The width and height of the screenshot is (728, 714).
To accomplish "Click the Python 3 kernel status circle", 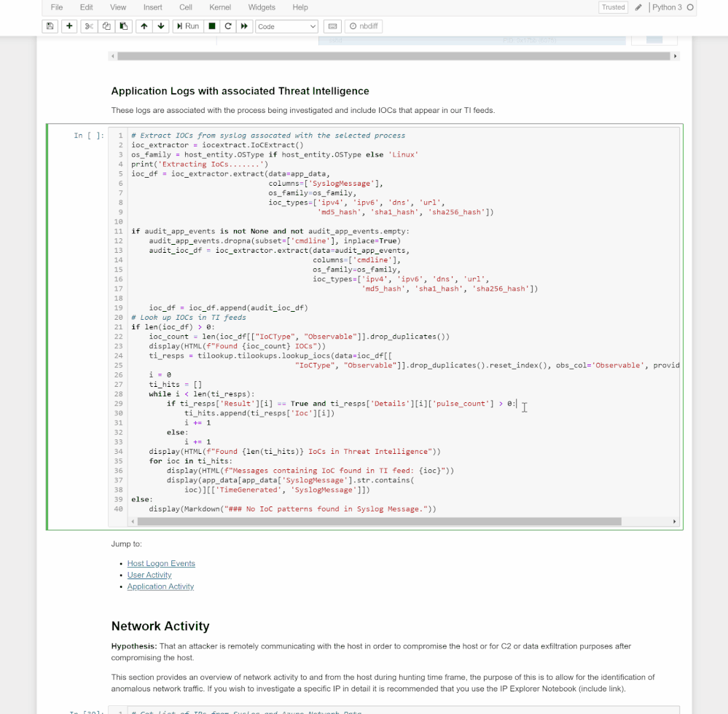I will (x=690, y=7).
